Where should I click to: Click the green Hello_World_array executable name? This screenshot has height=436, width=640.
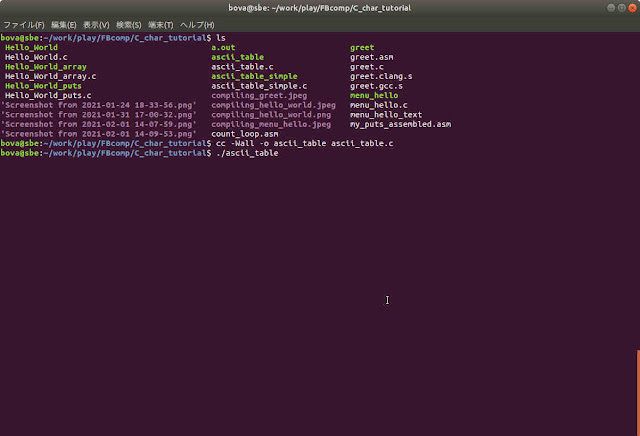pos(46,67)
